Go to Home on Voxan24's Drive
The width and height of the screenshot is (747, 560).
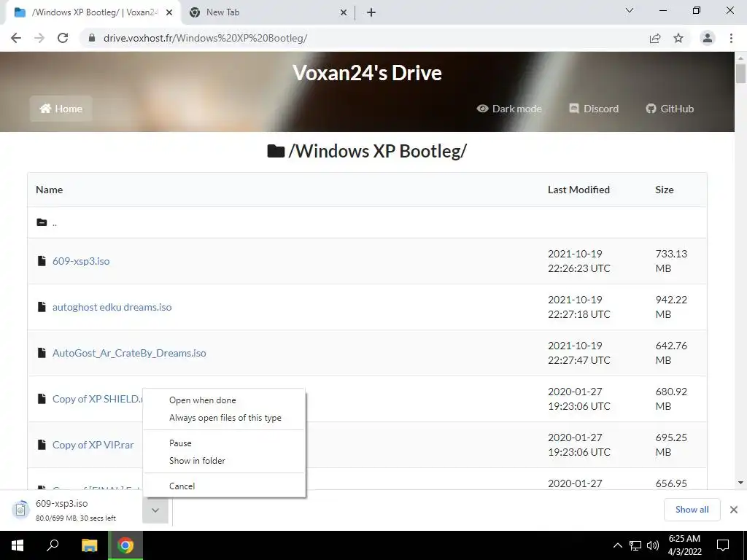[x=61, y=109]
